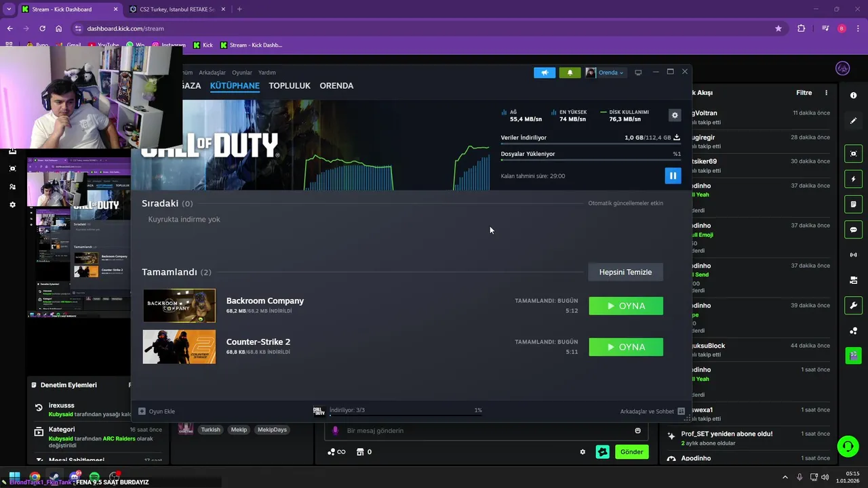This screenshot has height=488, width=868.
Task: Open Windows Start menu
Action: click(x=14, y=477)
